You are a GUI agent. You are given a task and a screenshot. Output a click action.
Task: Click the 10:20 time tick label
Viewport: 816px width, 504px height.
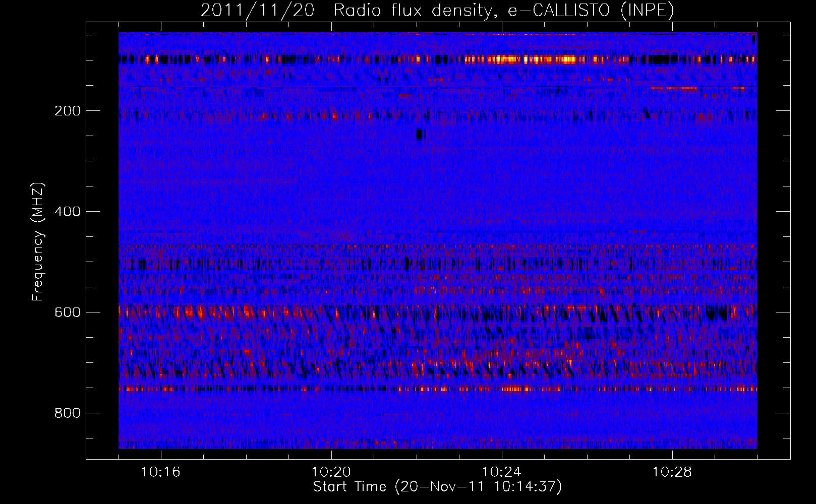click(x=331, y=472)
